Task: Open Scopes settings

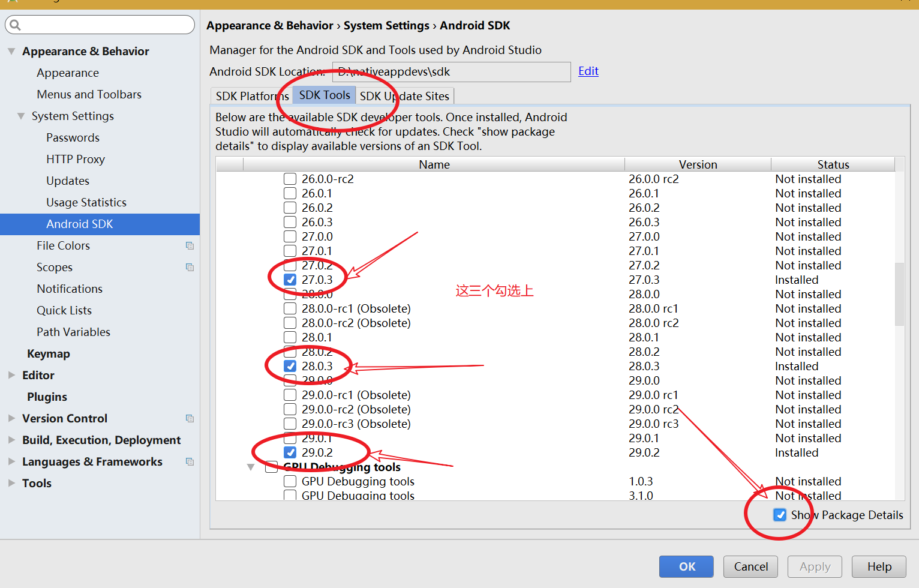Action: pos(55,267)
